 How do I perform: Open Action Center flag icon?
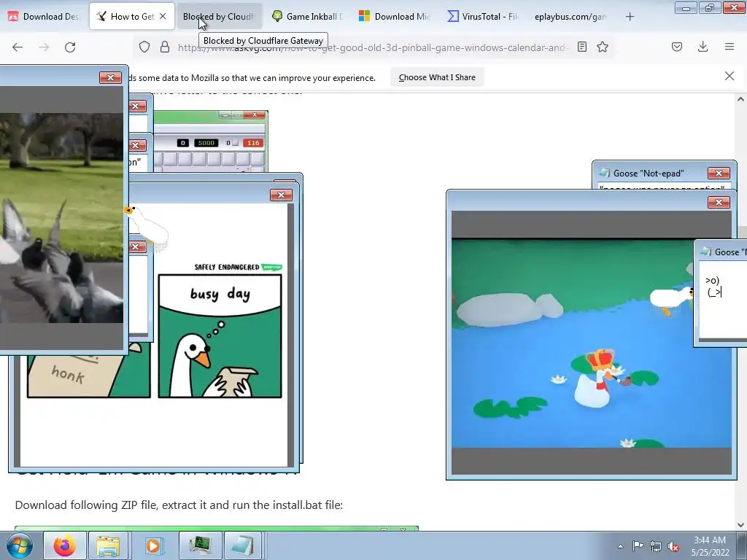tap(638, 546)
